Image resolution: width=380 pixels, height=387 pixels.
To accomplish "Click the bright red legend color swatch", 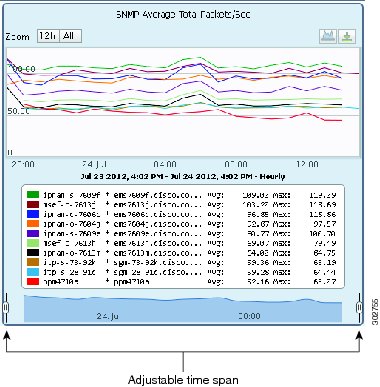I will 33,282.
